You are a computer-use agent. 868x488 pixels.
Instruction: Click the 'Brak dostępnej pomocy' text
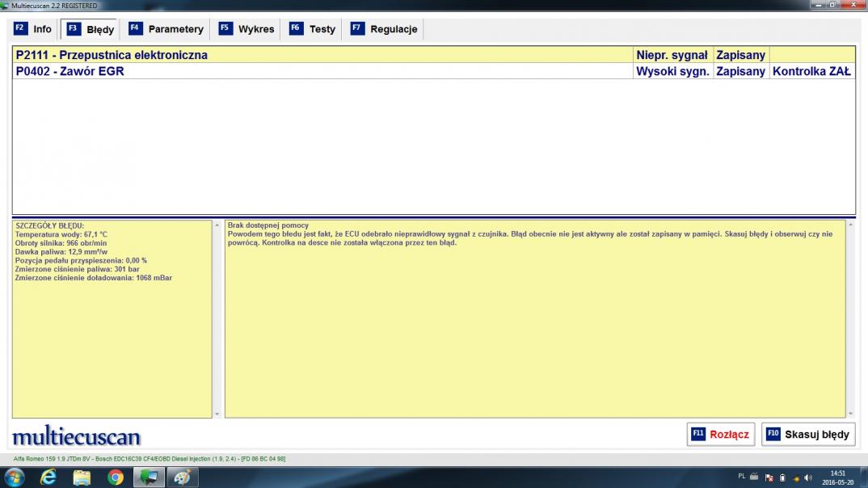click(268, 225)
